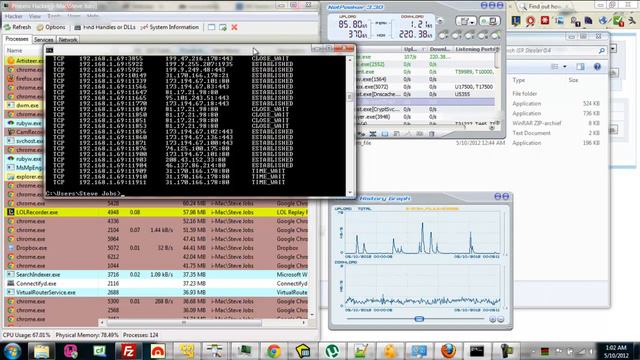Click the Listening Ports column header

pos(475,49)
